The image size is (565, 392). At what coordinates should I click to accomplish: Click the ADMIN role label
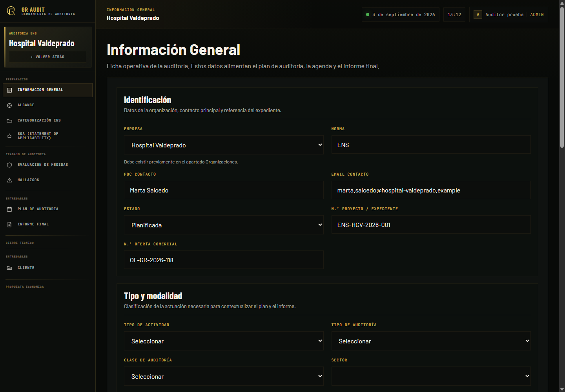(x=537, y=15)
